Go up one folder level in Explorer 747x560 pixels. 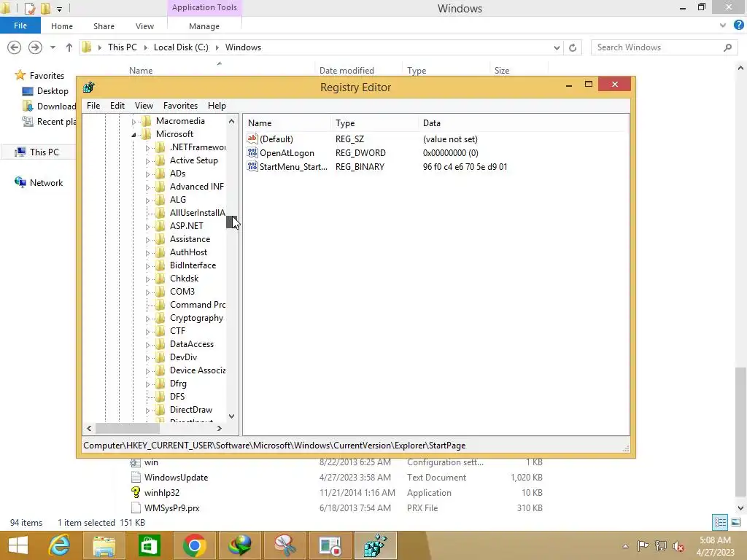pyautogui.click(x=69, y=47)
